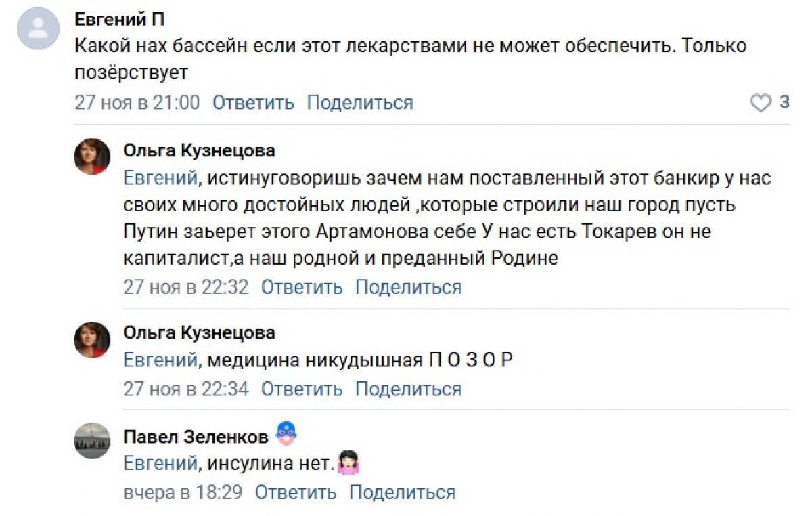Click "Евгений" mention in insulin reply
Viewport: 812px width, 516px height.
tap(160, 465)
